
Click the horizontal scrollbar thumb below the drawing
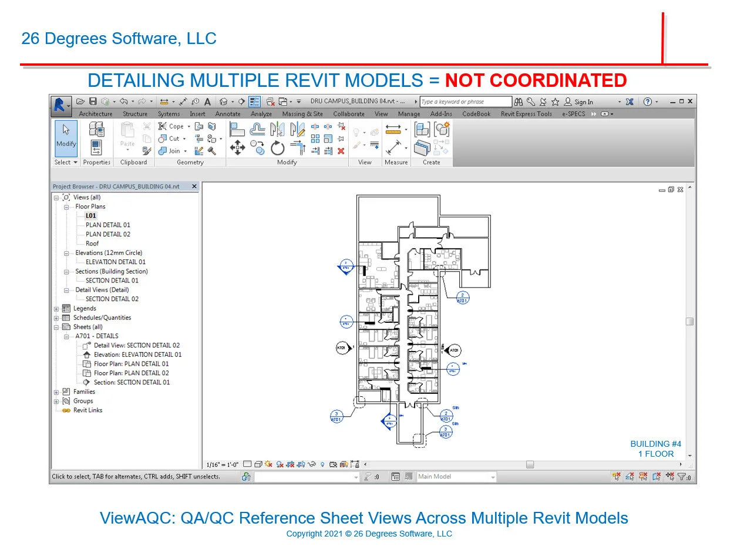click(530, 464)
